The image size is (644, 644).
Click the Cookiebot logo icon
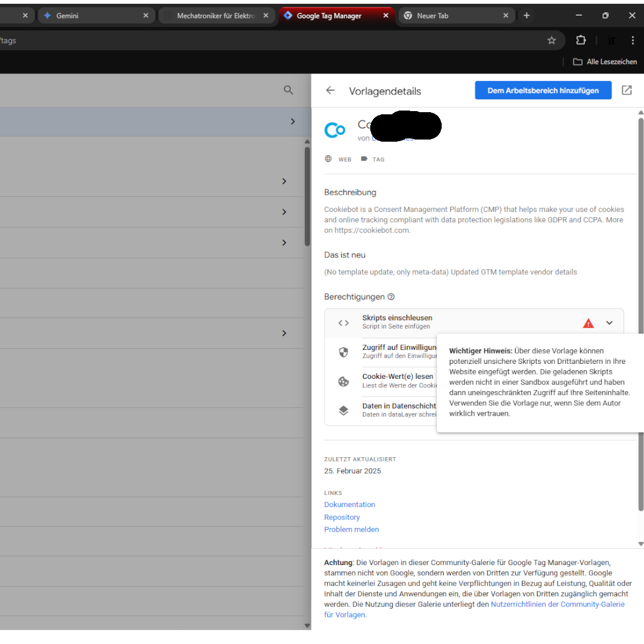click(x=335, y=130)
